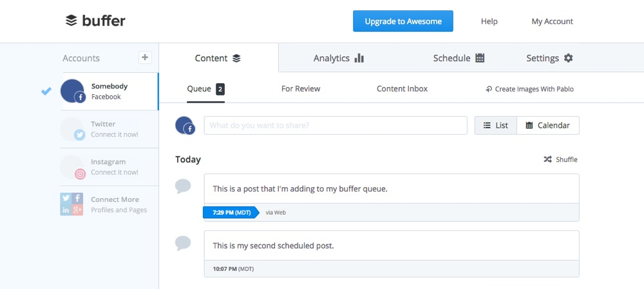Click the 'Accounts' heading
The image size is (644, 289).
point(81,58)
